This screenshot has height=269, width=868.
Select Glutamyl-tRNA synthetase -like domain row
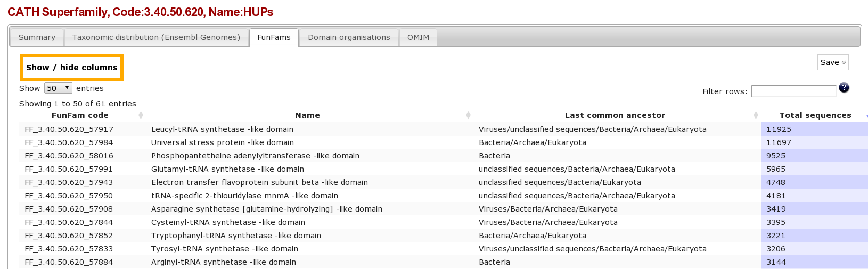point(227,169)
